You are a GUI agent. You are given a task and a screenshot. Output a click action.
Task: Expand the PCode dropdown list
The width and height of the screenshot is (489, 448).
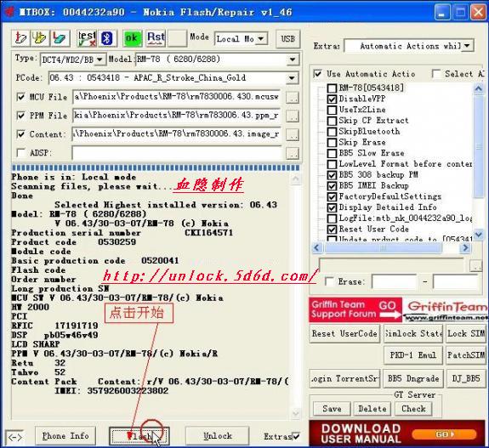coord(292,78)
